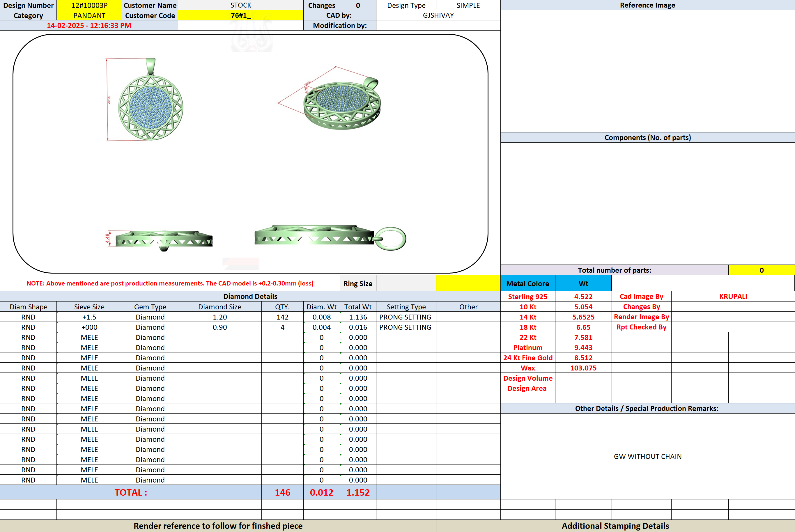795x532 pixels.
Task: Click the Rpt Checked By label
Action: click(x=641, y=327)
